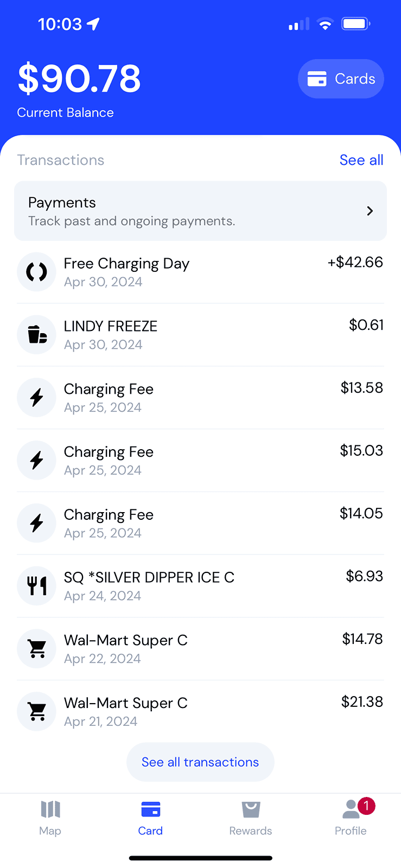Tap the lightning icon for the $13.58 charge
This screenshot has width=401, height=868.
click(36, 398)
